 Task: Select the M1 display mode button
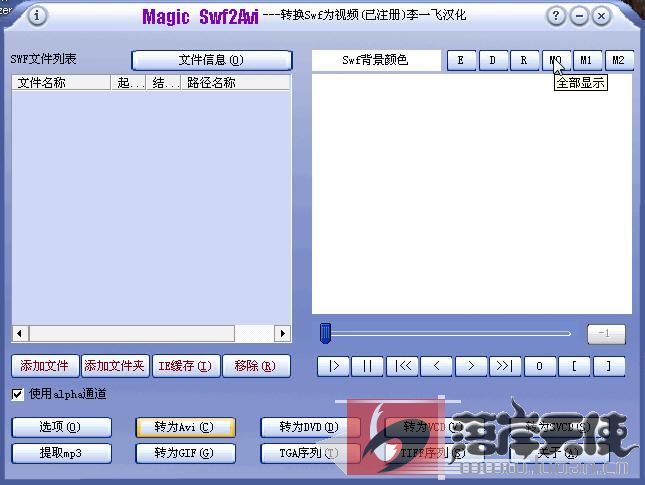click(x=587, y=60)
